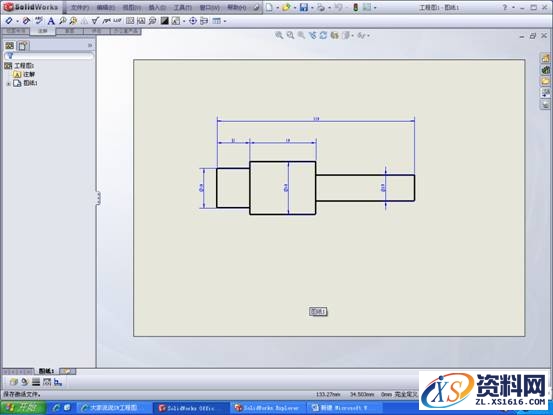Click the Tables icon
The width and height of the screenshot is (553, 415).
tap(216, 21)
